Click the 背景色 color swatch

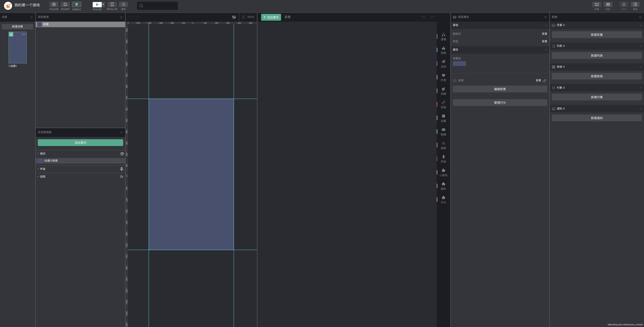pyautogui.click(x=459, y=64)
